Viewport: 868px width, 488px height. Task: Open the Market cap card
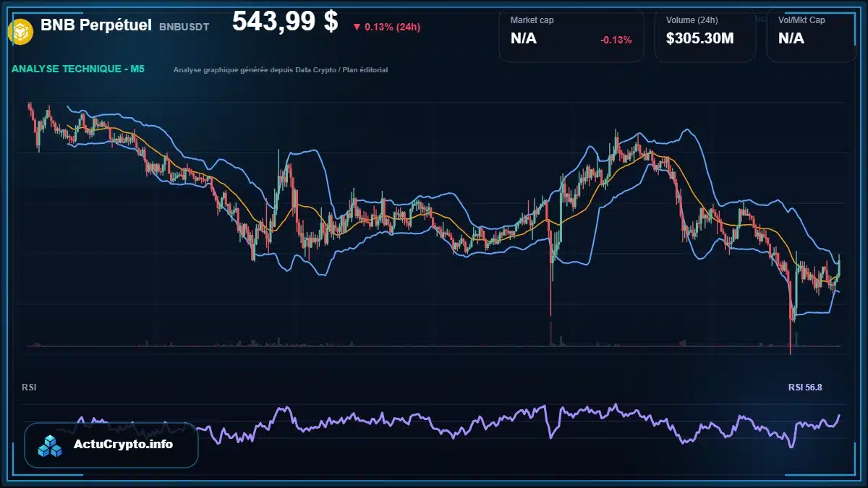coord(571,35)
